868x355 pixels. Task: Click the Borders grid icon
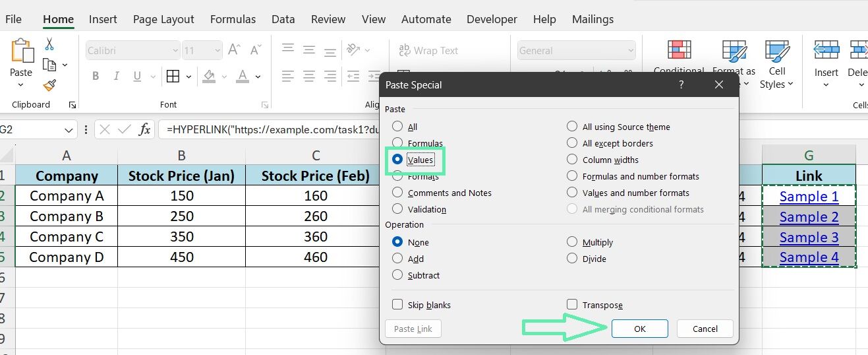tap(173, 77)
